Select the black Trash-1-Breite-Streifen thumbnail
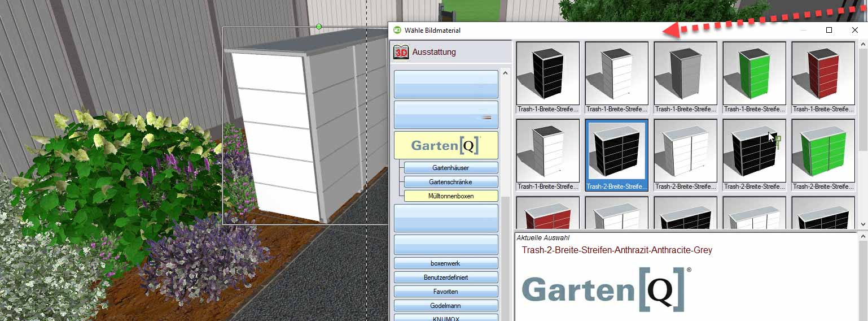The image size is (868, 321). [548, 77]
